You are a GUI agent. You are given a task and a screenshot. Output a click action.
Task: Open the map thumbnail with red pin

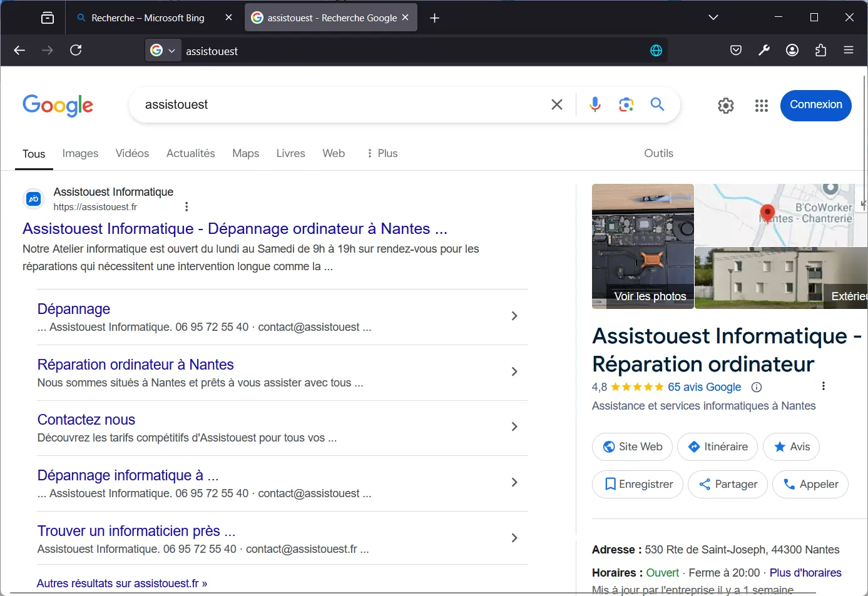click(x=781, y=215)
